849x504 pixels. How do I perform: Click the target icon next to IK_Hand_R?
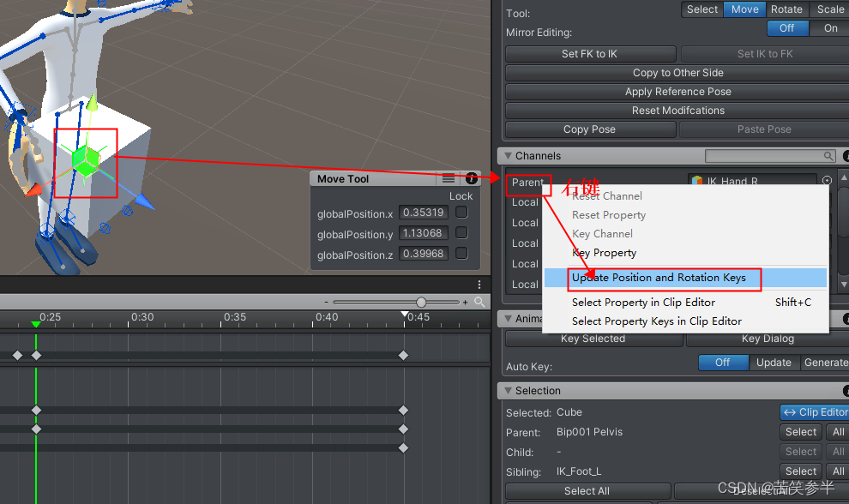(825, 181)
